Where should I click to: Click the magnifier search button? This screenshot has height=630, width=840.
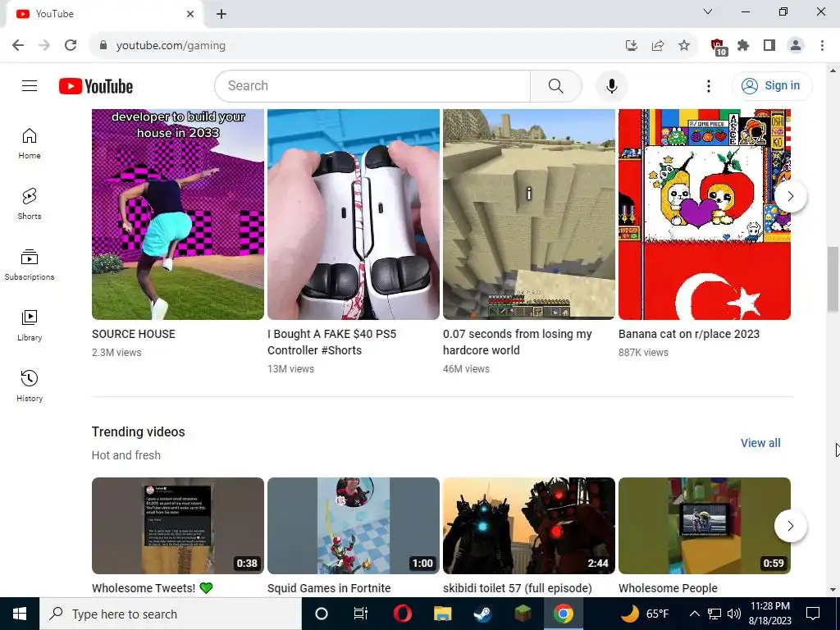coord(555,85)
